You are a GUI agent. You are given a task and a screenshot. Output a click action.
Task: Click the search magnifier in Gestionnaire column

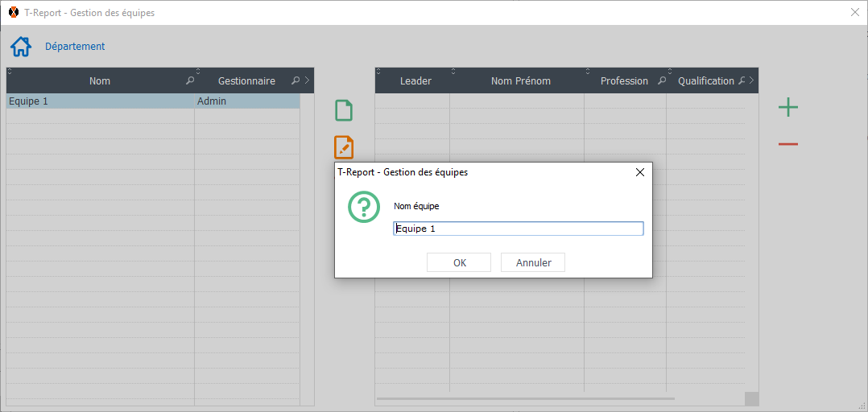296,81
